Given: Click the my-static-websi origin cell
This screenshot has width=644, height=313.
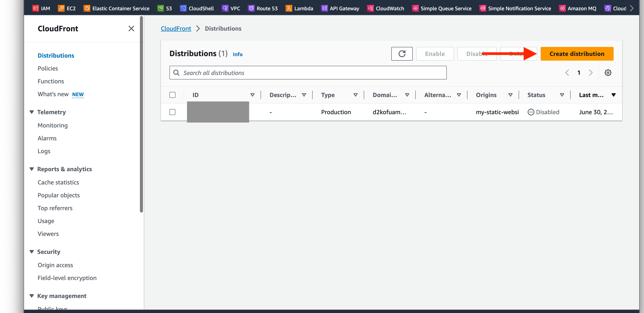Looking at the screenshot, I should coord(497,112).
